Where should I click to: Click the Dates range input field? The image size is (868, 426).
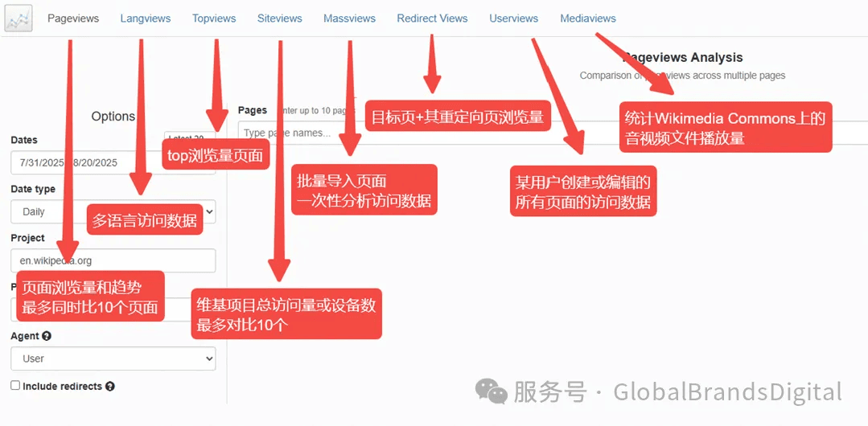coord(113,162)
